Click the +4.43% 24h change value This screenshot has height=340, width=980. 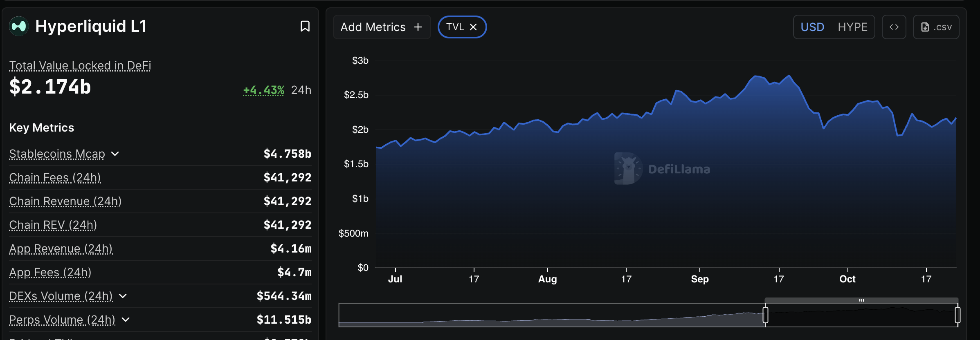(263, 90)
